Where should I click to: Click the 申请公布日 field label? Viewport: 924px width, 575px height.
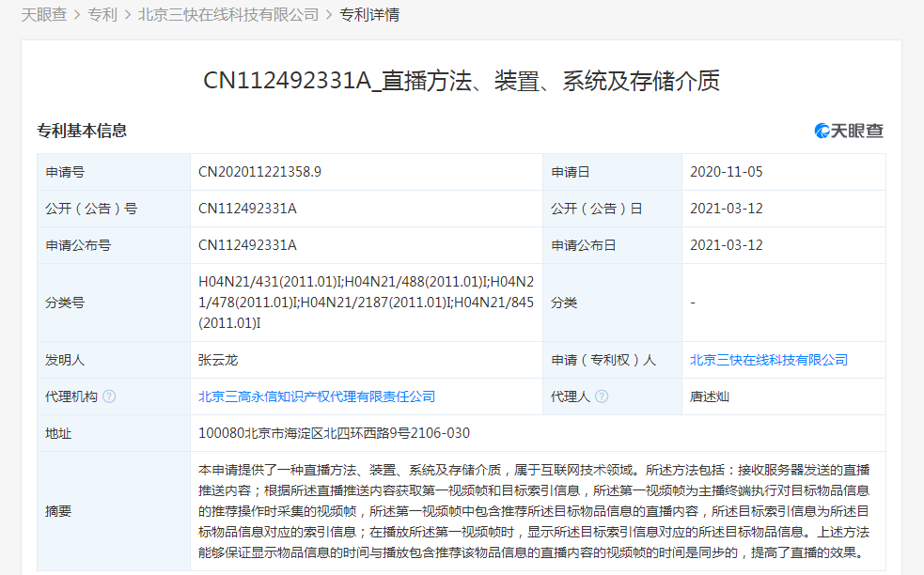coord(584,245)
